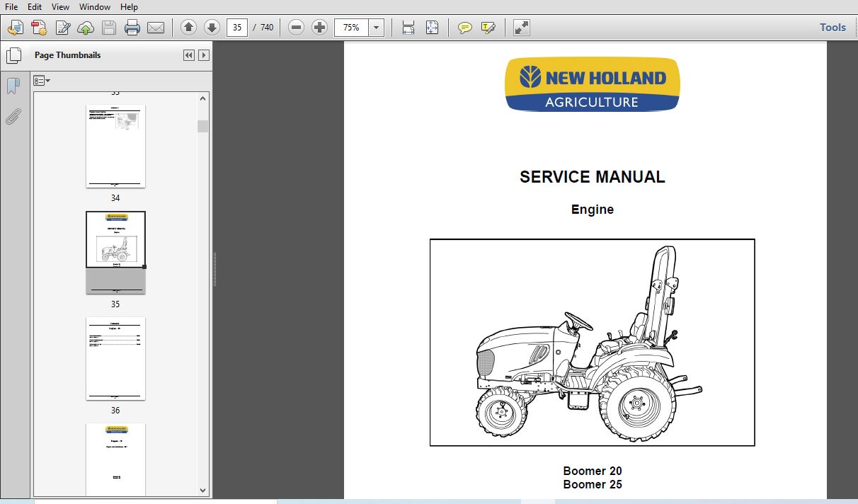Click the Boomer 25 text

593,484
